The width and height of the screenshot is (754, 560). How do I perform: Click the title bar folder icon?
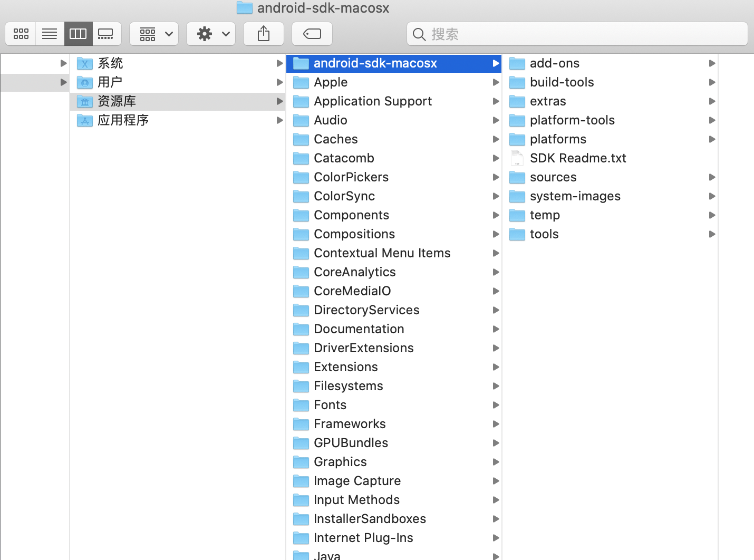[x=245, y=7]
